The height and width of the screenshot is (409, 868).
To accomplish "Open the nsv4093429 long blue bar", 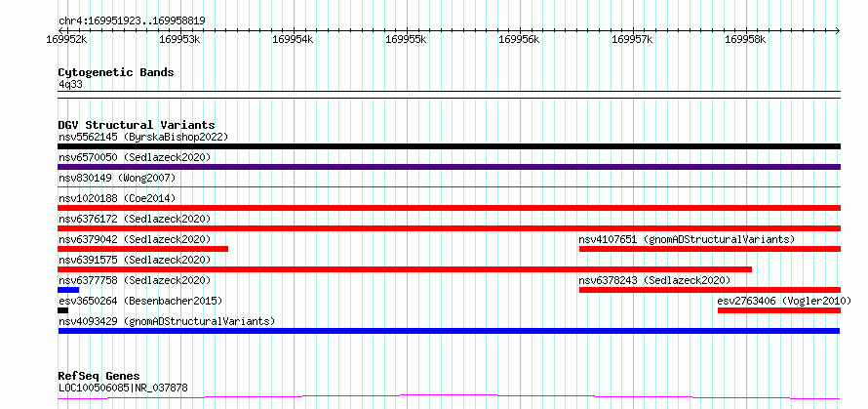I will point(449,331).
